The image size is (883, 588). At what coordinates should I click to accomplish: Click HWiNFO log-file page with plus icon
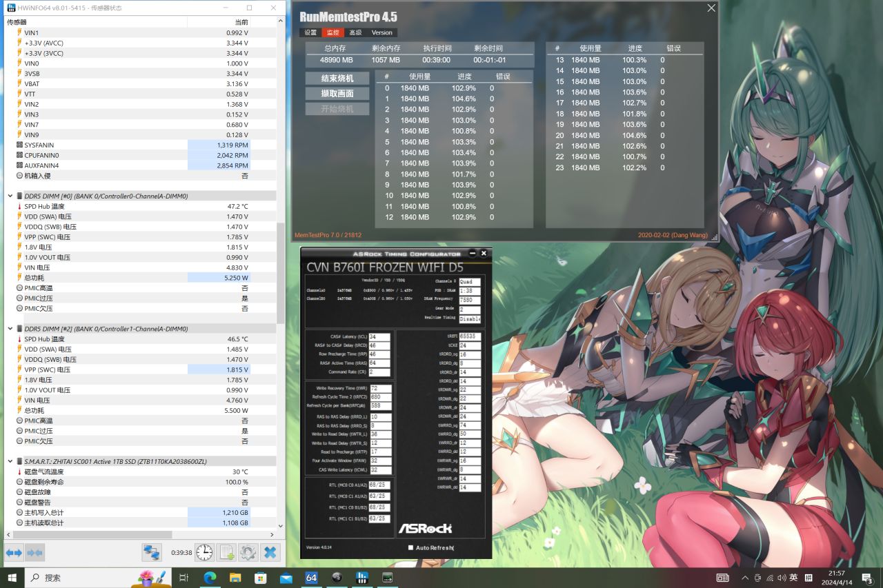point(226,552)
